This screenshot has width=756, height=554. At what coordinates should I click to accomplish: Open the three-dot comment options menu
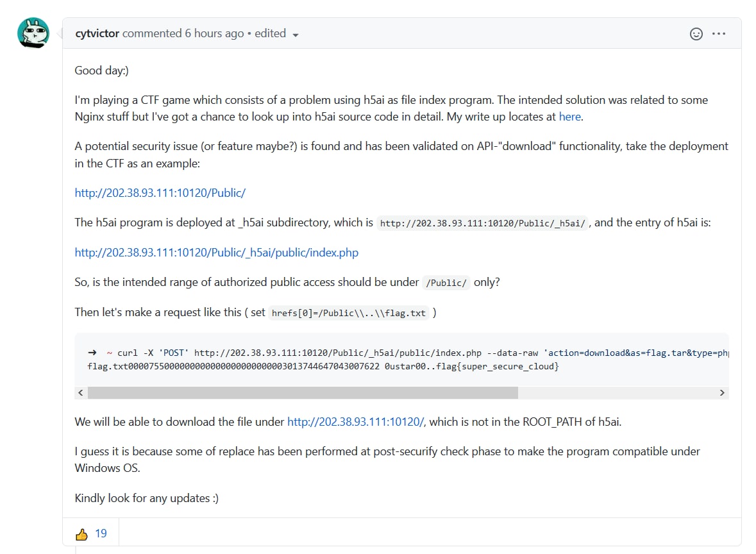pyautogui.click(x=718, y=34)
